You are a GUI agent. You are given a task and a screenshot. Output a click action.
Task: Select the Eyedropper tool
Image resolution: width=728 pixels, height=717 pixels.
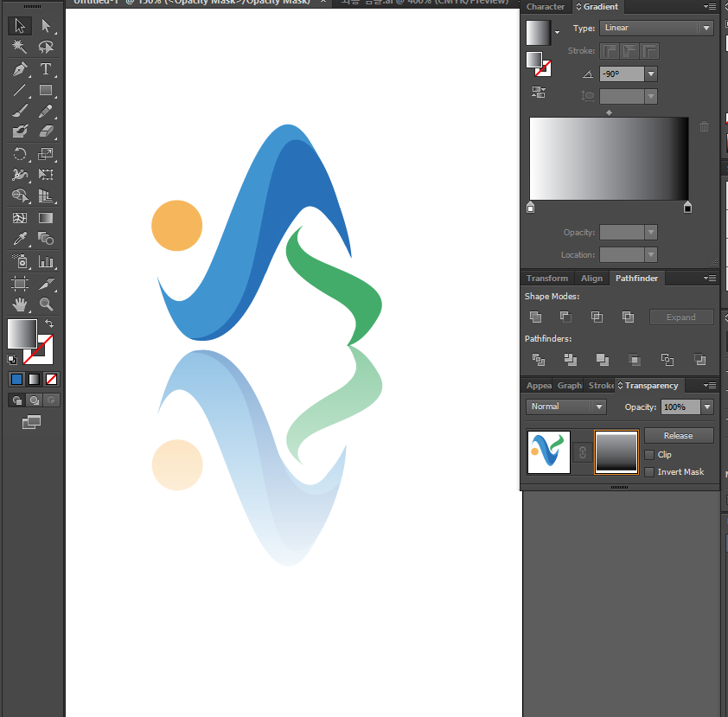[20, 239]
